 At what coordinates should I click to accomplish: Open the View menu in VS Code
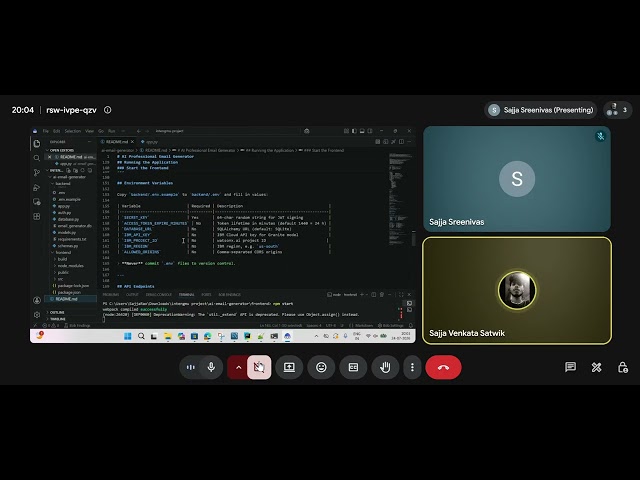89,131
